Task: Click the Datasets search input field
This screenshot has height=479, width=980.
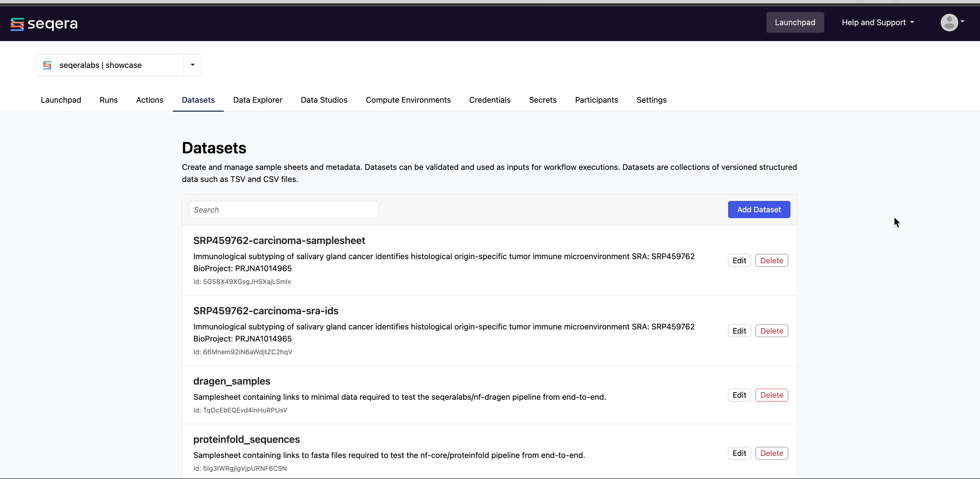Action: point(283,210)
